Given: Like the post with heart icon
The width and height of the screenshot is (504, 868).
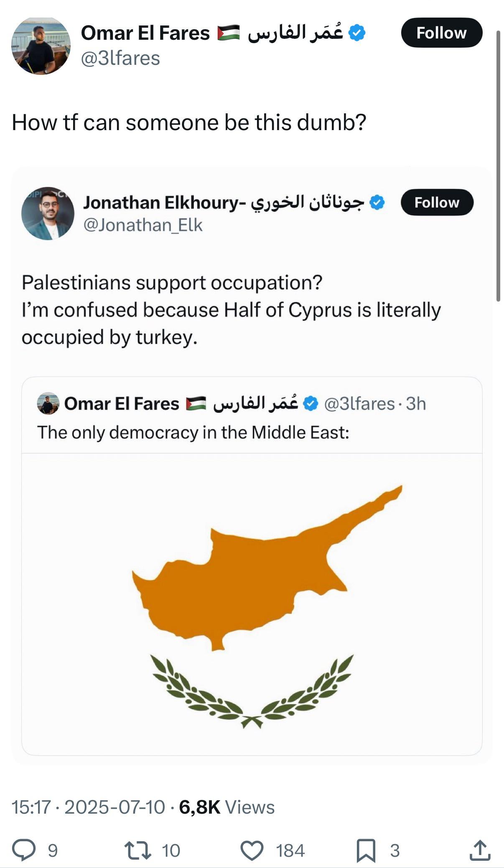Looking at the screenshot, I should (252, 850).
